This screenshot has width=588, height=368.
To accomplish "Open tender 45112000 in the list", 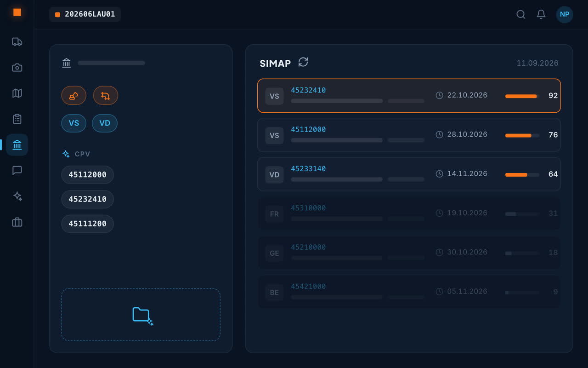I will tap(409, 135).
